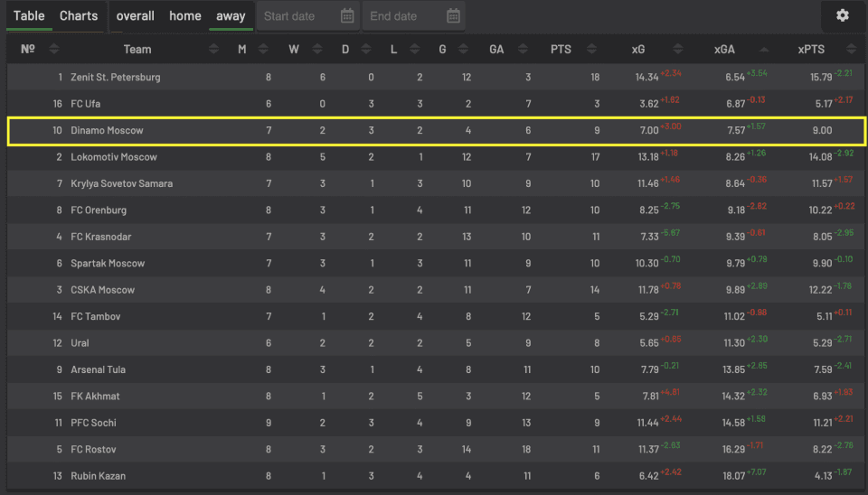The image size is (868, 495).
Task: Sort table by the W column header
Action: (294, 50)
